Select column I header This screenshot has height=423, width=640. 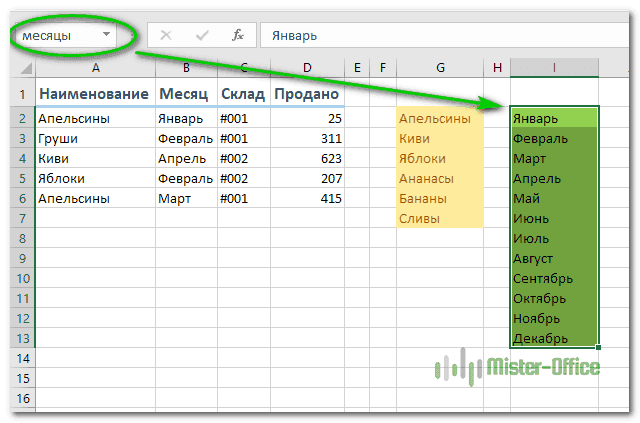coord(554,68)
